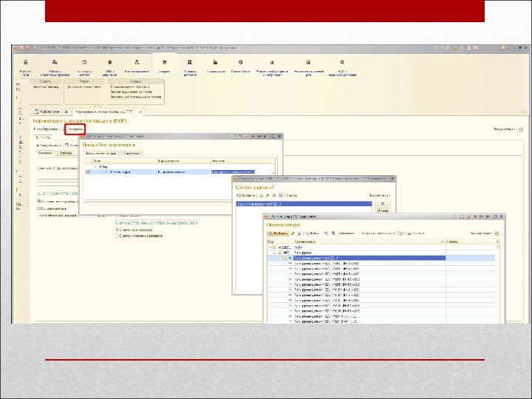532x399 pixels.
Task: Click the red X delete icon in Список значений
Action: pos(274,195)
